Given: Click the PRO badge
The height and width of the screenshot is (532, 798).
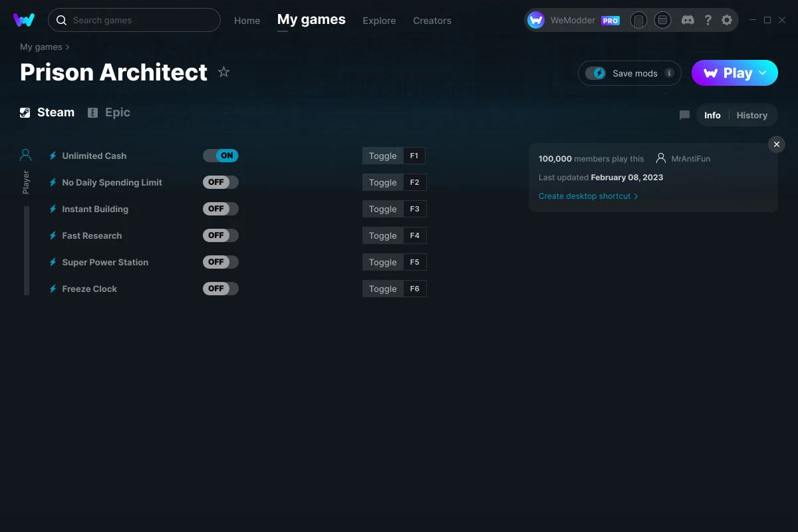Looking at the screenshot, I should (x=610, y=21).
